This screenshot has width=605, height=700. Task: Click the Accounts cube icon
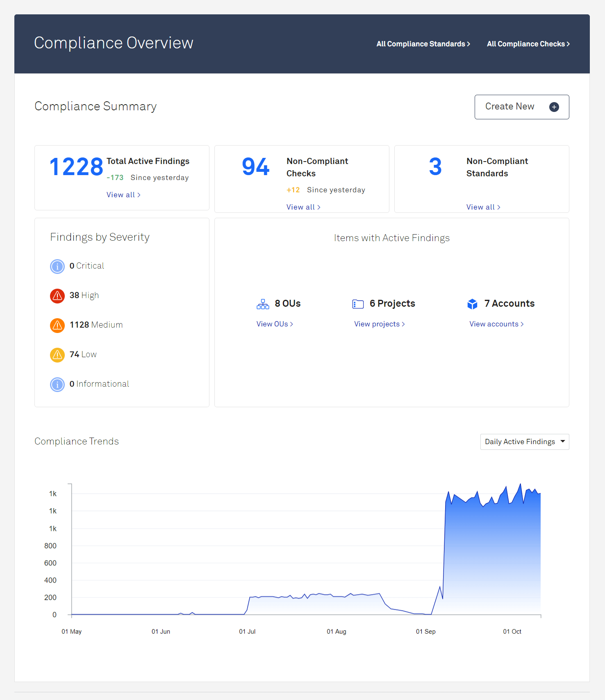[472, 304]
